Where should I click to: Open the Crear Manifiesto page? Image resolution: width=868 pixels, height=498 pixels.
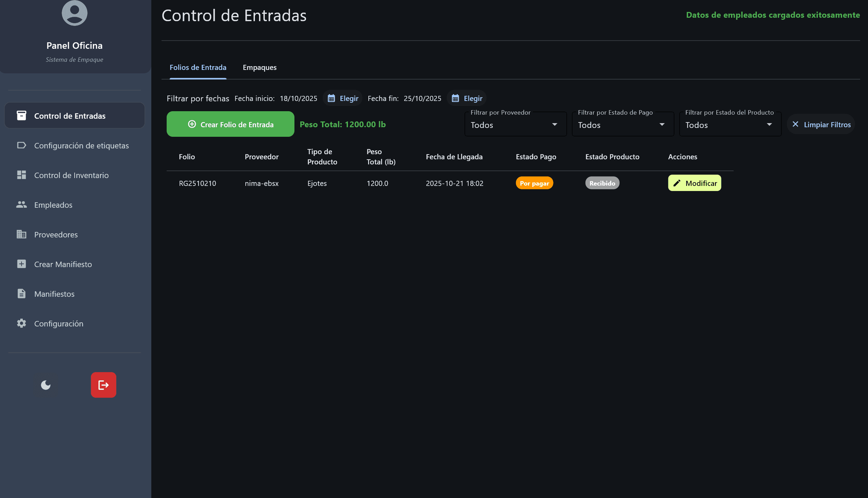click(63, 264)
